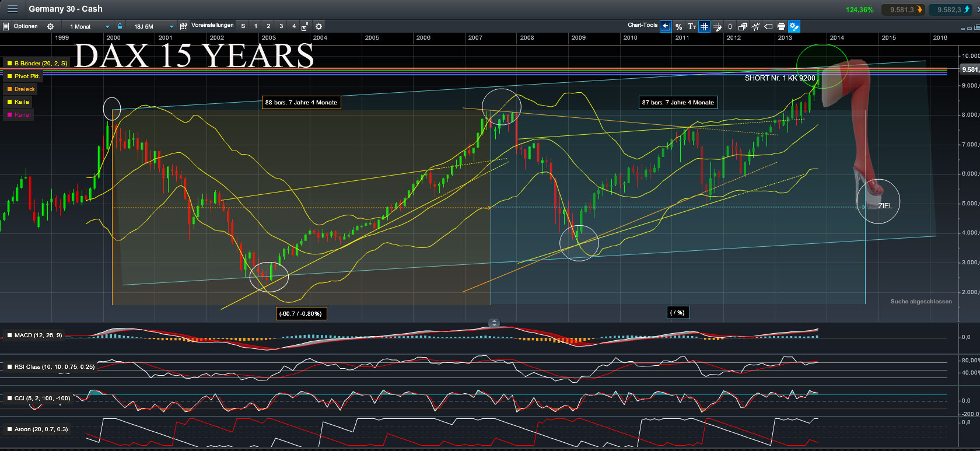Open the hamburger main menu
Screen dimensions: 980x451
click(x=12, y=9)
